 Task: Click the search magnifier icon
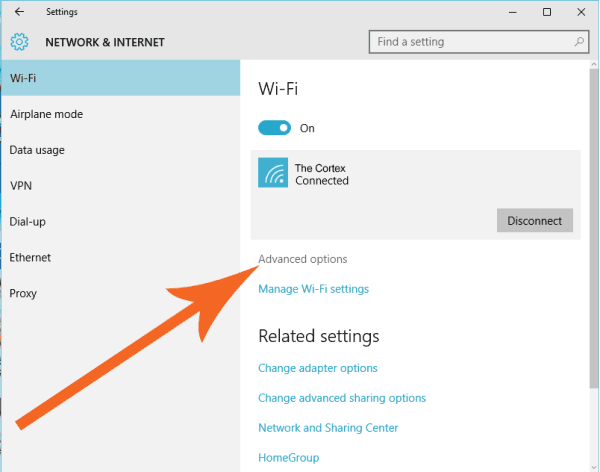click(x=579, y=41)
